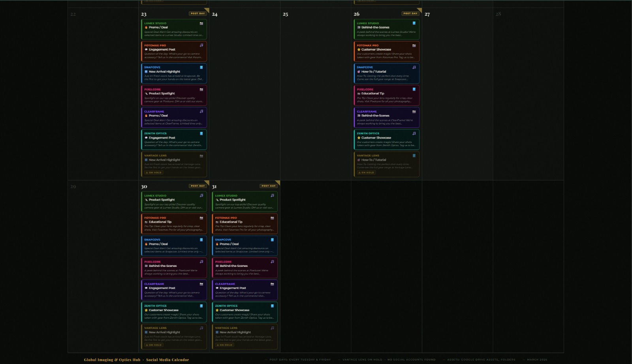Image resolution: width=632 pixels, height=364 pixels.
Task: Select the day number 27
Action: tap(427, 14)
